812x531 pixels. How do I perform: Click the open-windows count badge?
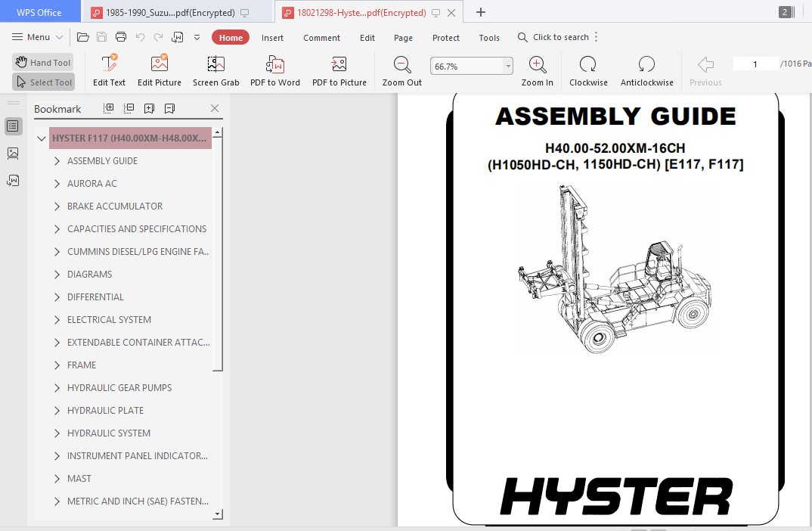tap(786, 12)
